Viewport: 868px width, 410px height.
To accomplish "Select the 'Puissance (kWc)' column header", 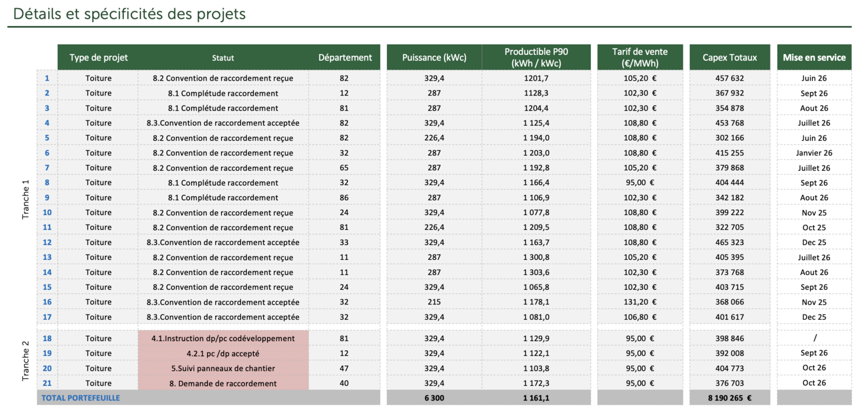I will click(434, 57).
